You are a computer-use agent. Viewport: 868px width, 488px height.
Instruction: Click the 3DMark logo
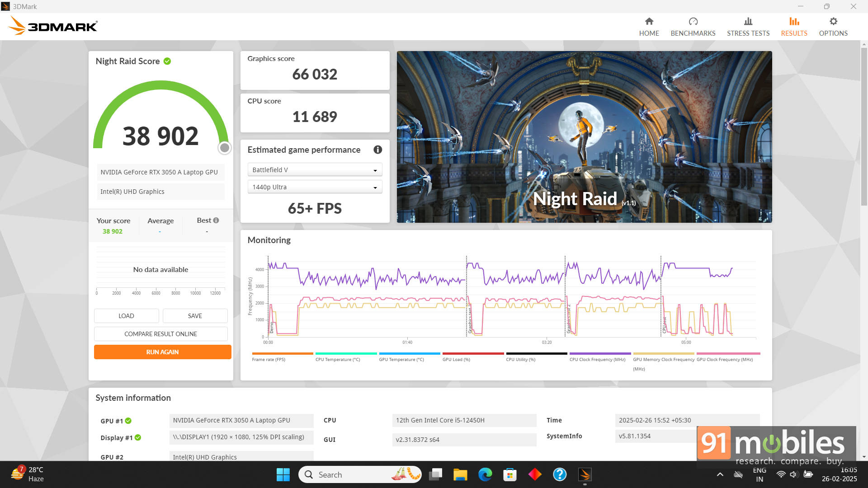coord(52,26)
